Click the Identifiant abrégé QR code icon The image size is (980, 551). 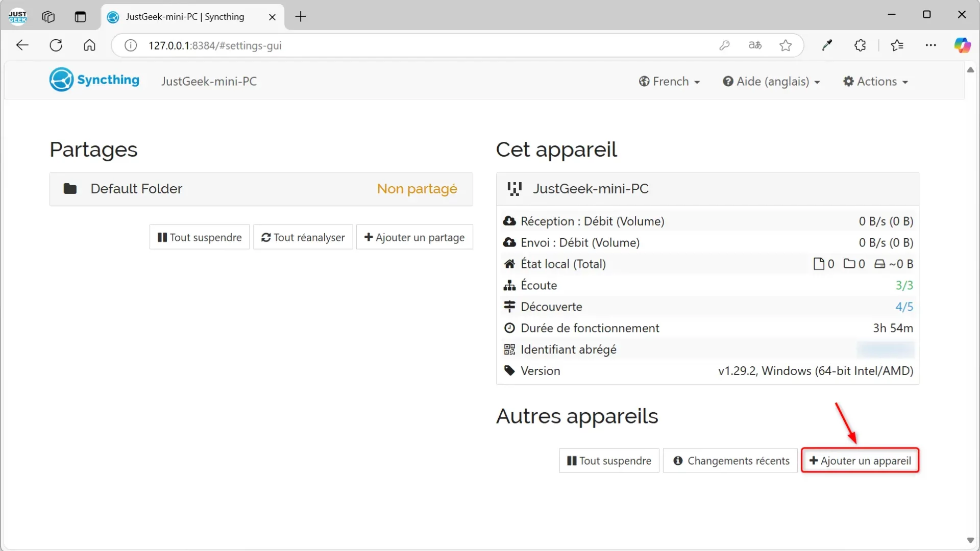(509, 349)
